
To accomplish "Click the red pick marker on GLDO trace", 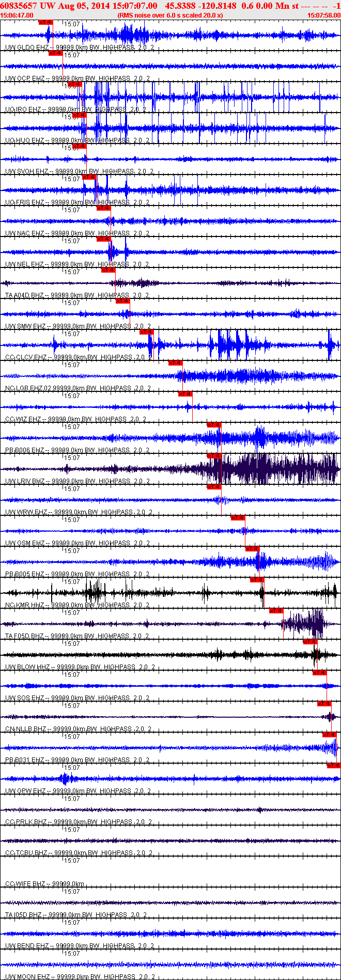I will pyautogui.click(x=46, y=22).
